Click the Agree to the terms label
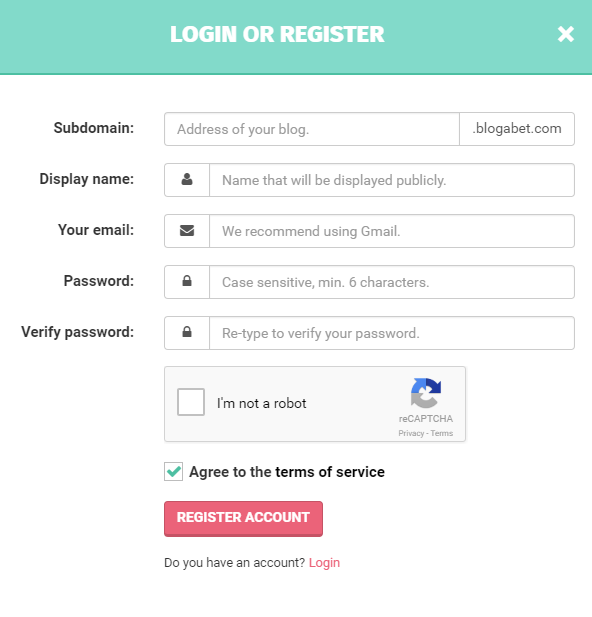Screen dimensions: 592x617 click(x=287, y=472)
